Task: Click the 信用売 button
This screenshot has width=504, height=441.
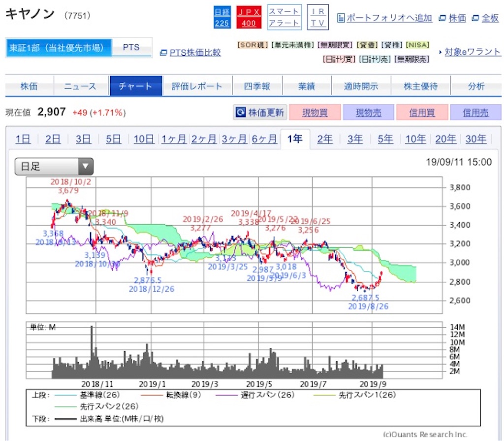Action: (x=476, y=112)
